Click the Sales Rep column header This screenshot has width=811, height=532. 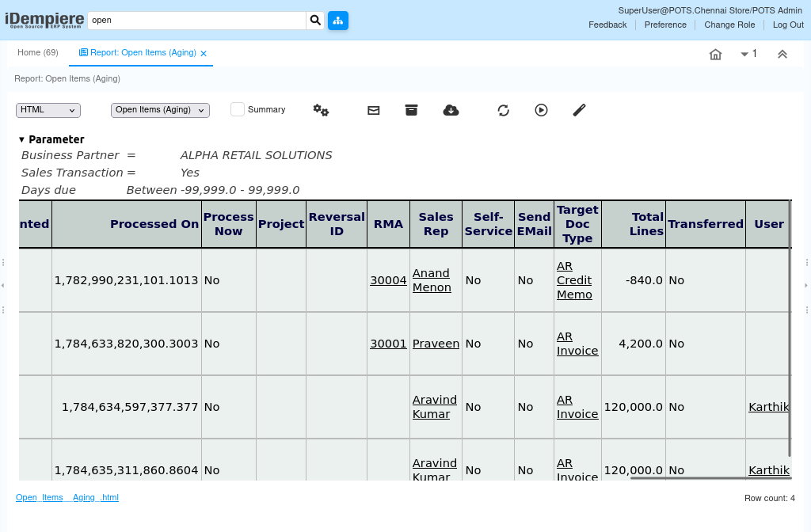(436, 224)
